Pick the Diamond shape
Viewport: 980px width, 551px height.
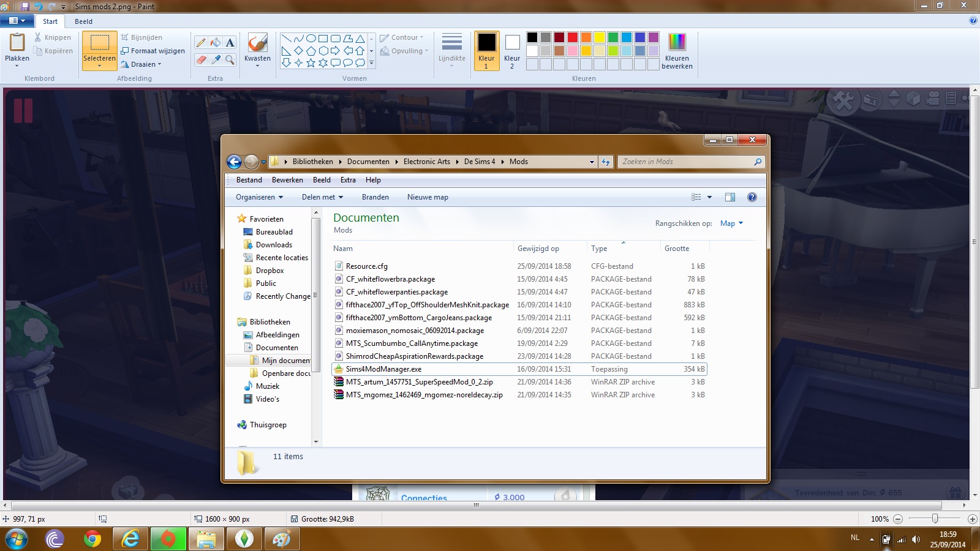point(298,51)
